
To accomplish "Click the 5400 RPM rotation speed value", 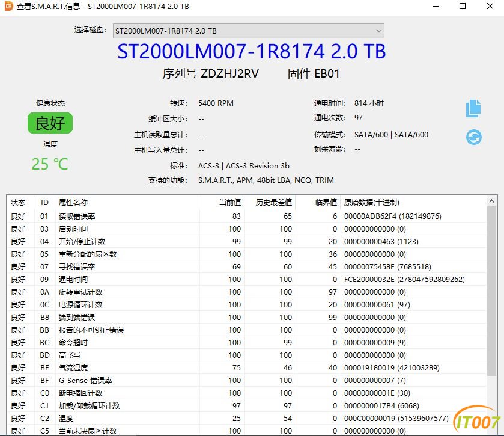I will click(x=216, y=103).
